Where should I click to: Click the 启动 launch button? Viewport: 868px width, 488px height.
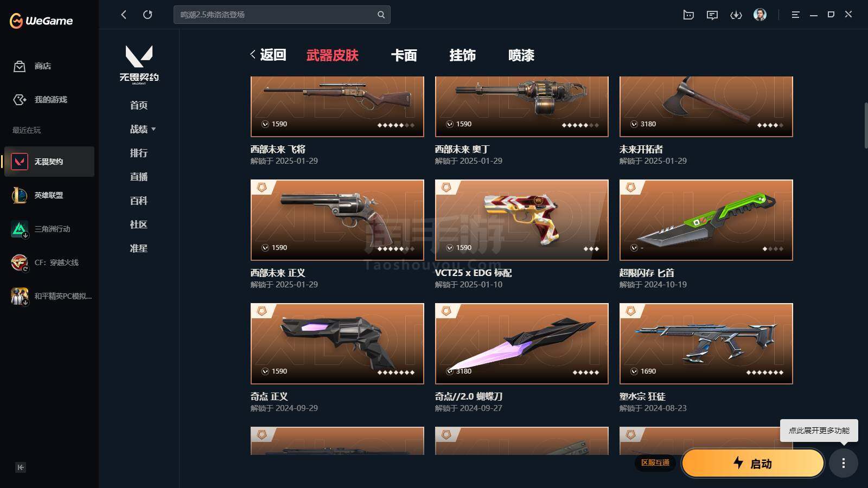[753, 464]
